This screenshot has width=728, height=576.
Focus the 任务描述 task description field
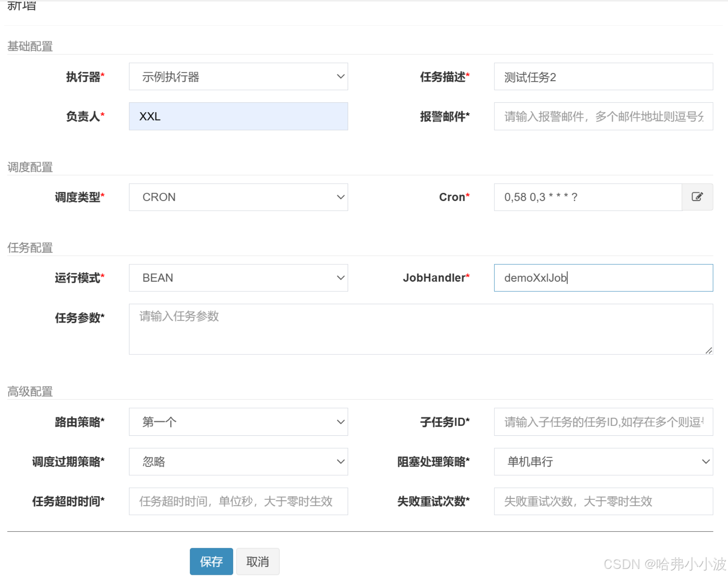point(603,76)
